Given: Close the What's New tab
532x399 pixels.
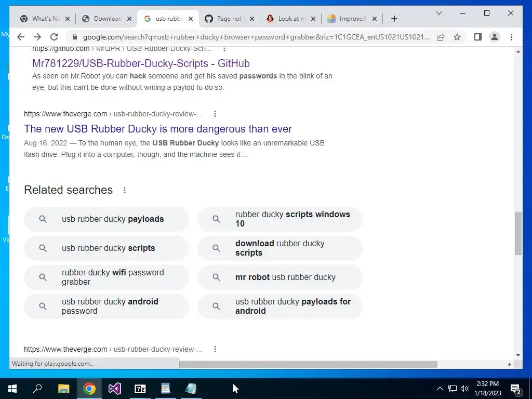Looking at the screenshot, I should (x=67, y=19).
